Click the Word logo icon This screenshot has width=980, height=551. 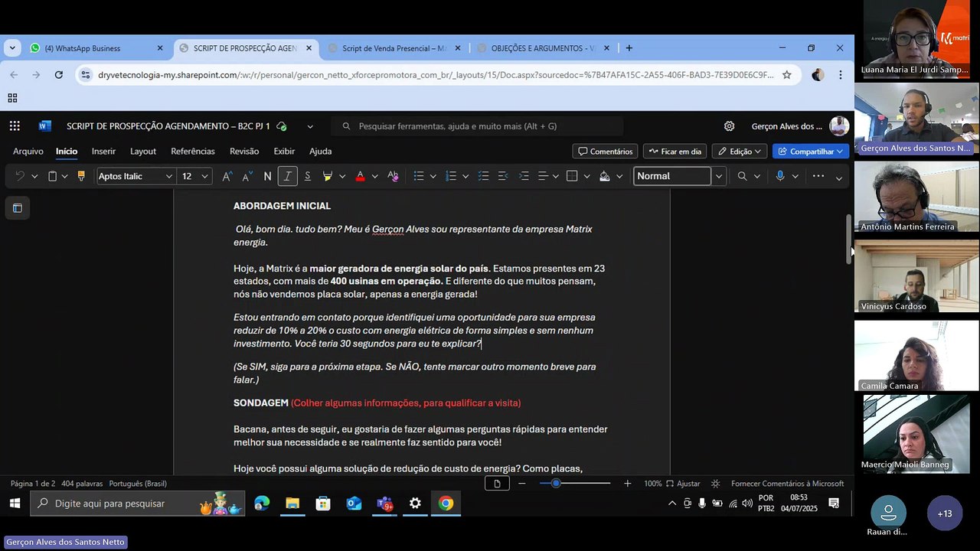(44, 126)
